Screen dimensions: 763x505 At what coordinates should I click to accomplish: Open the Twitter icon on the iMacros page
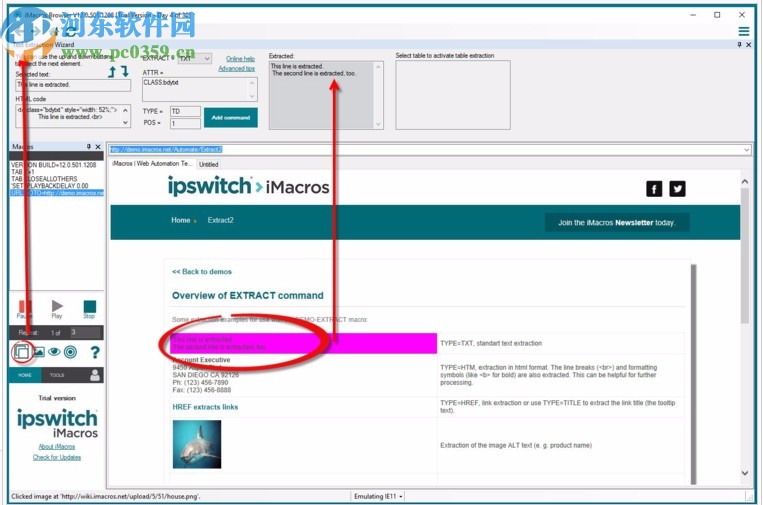coord(677,189)
